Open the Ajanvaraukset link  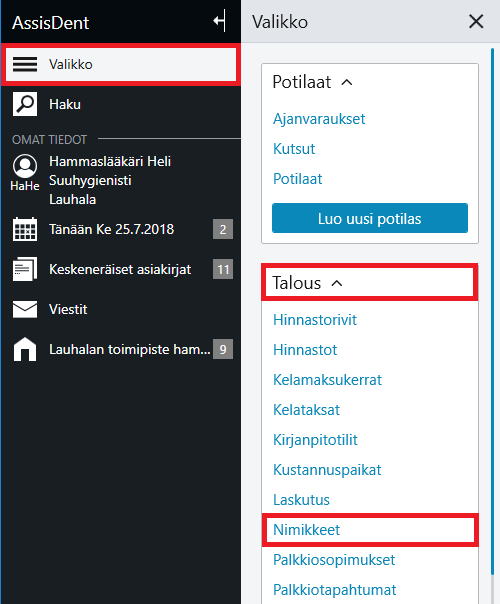(319, 119)
